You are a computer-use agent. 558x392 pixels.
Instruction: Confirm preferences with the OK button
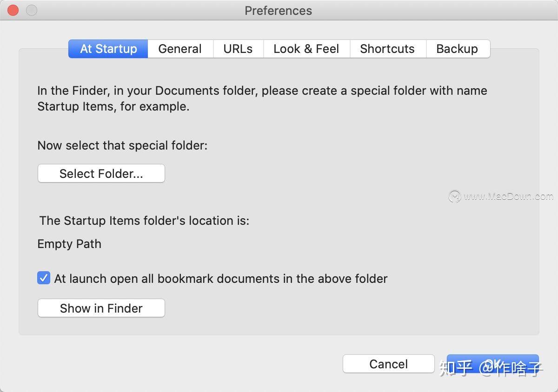click(x=493, y=364)
